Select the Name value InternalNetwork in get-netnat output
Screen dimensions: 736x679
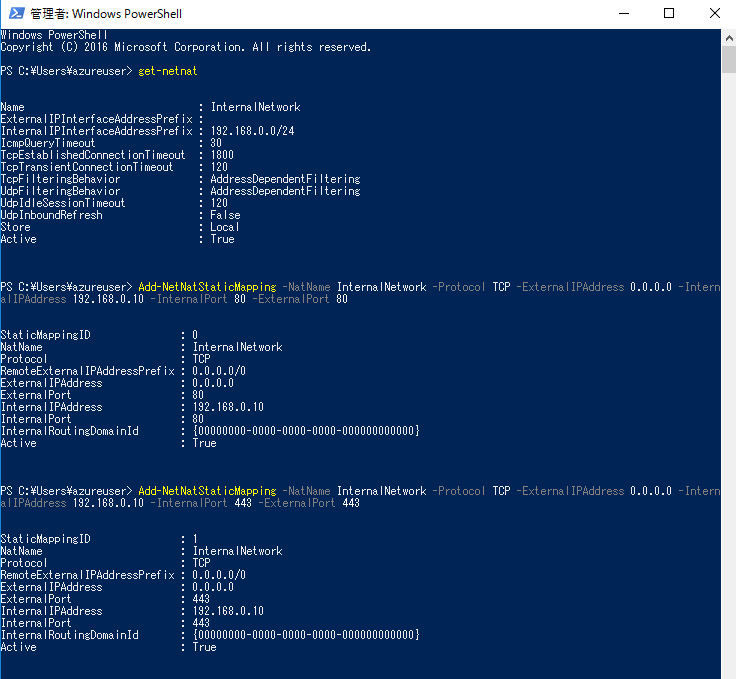point(255,107)
